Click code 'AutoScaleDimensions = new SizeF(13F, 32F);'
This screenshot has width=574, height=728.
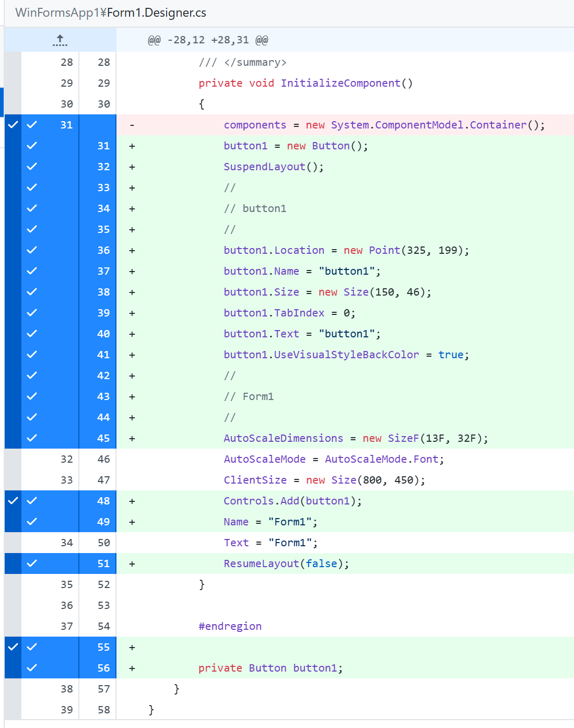point(356,439)
